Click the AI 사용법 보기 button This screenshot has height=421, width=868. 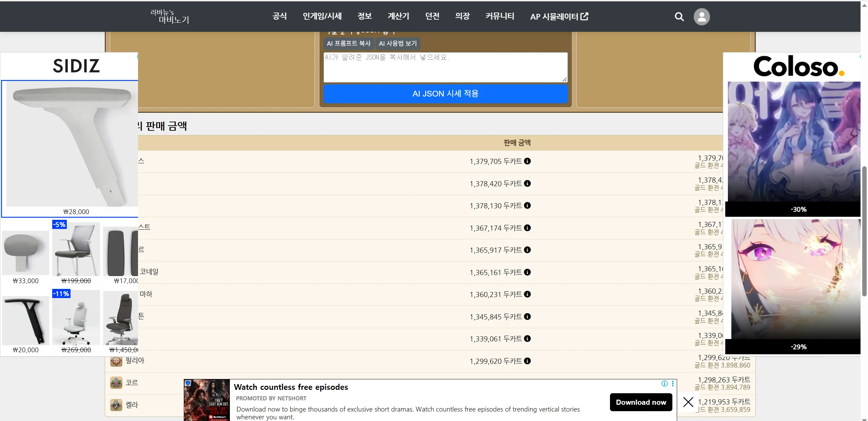click(x=398, y=43)
